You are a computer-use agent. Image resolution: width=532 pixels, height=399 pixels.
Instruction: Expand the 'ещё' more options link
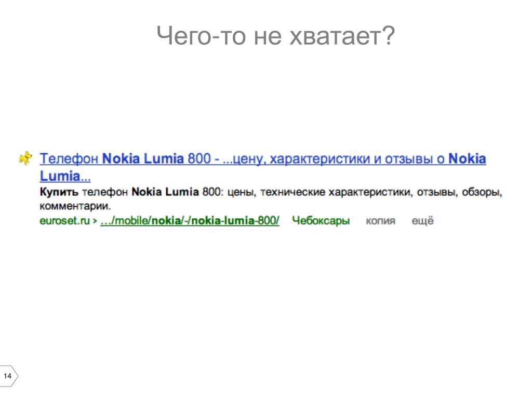(422, 220)
